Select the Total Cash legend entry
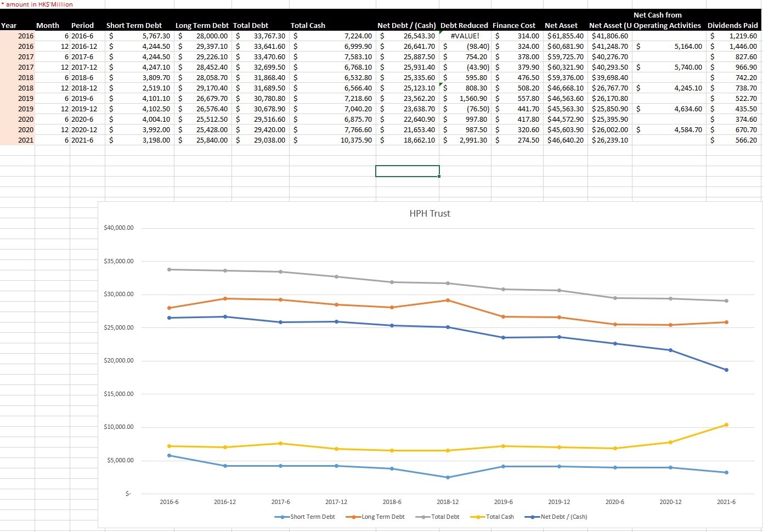The width and height of the screenshot is (763, 532). [493, 517]
